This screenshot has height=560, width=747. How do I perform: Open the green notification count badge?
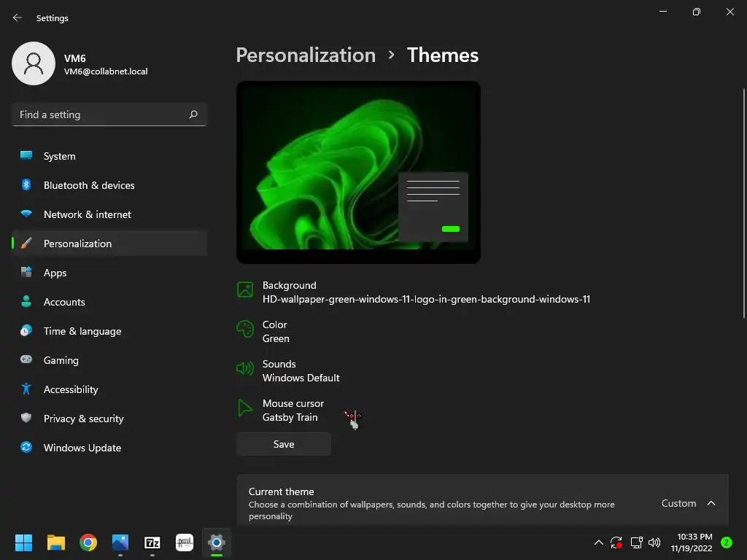pos(727,542)
